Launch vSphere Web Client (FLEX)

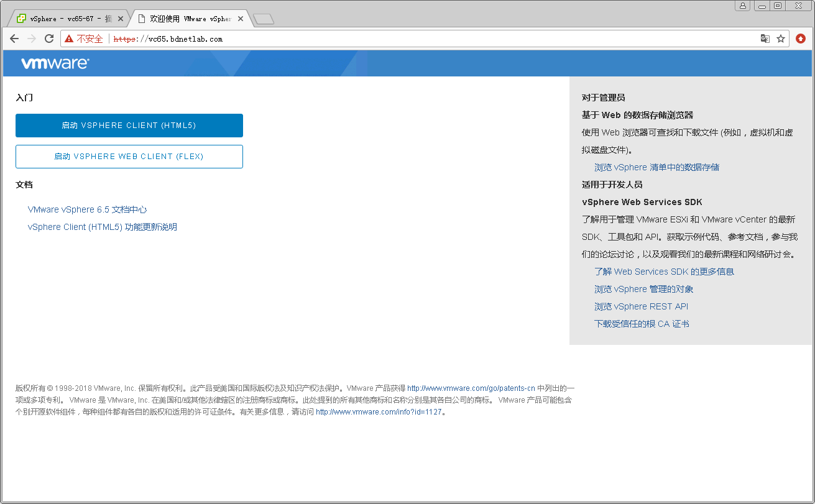[x=129, y=157]
